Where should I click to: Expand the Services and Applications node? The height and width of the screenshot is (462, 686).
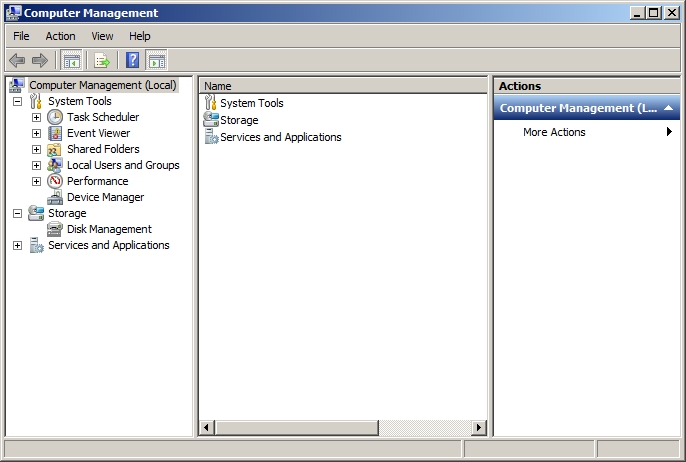click(18, 245)
